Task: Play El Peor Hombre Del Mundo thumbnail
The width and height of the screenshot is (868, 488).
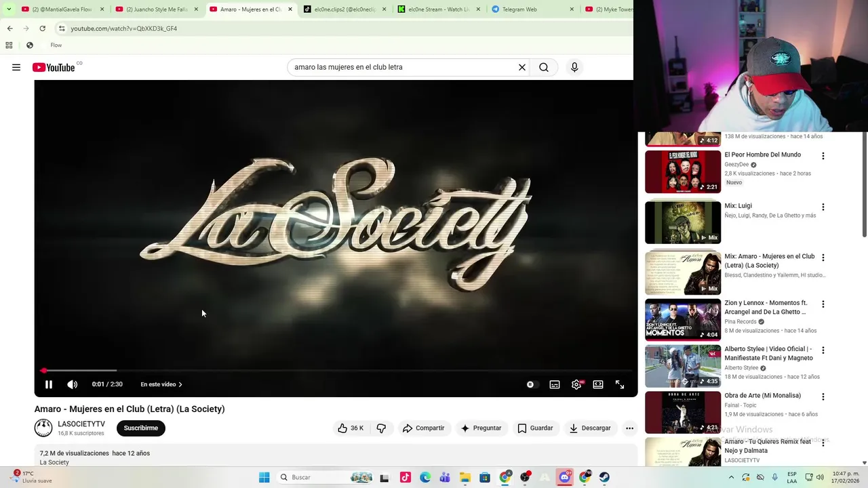Action: coord(683,171)
